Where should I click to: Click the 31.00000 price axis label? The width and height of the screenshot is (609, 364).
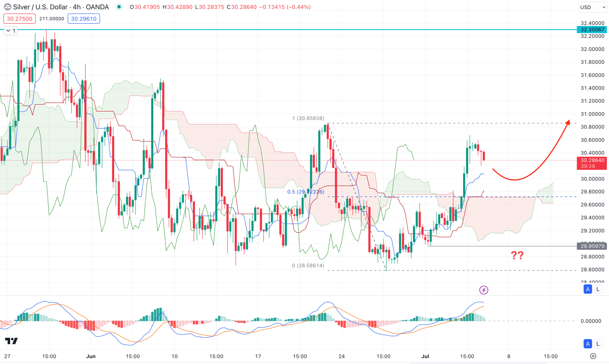(592, 114)
